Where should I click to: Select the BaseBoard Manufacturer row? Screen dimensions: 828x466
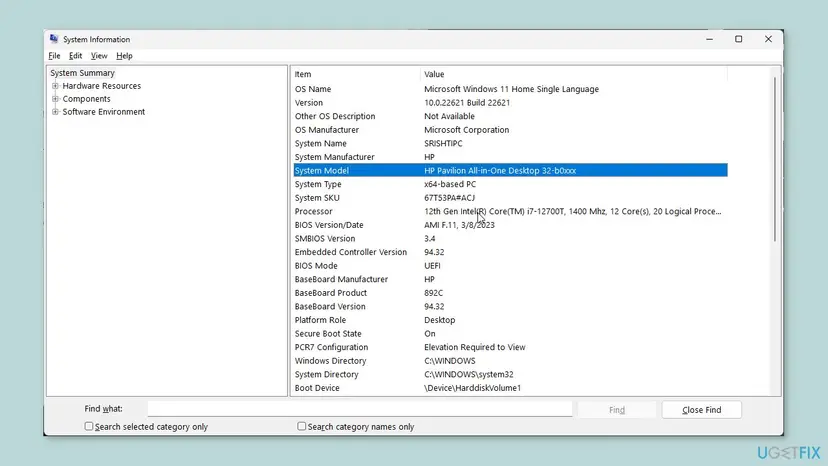[x=510, y=279]
